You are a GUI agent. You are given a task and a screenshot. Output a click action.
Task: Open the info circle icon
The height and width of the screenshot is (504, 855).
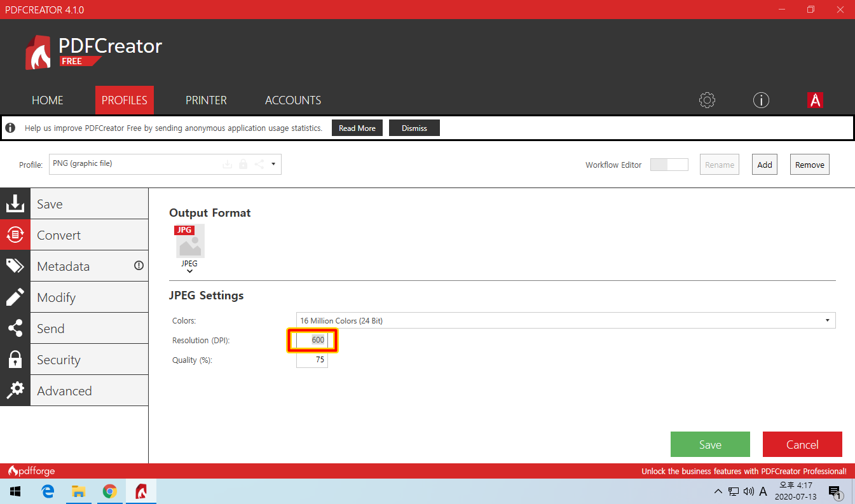coord(761,100)
